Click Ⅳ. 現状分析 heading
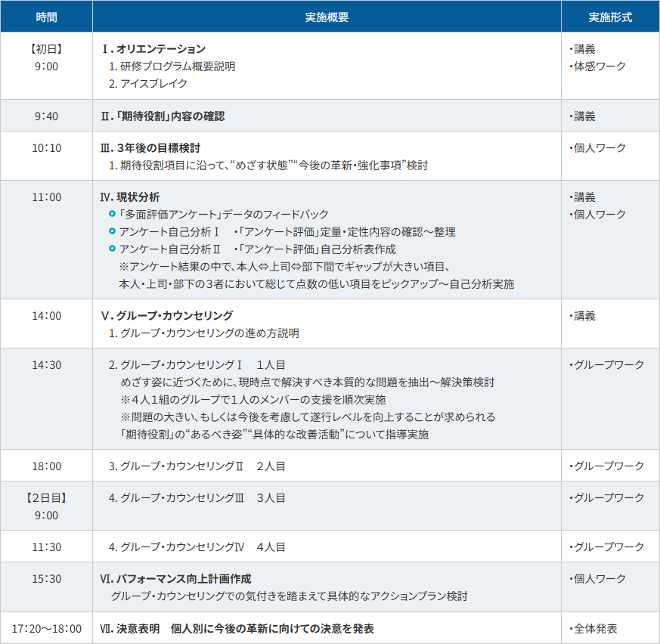The height and width of the screenshot is (644, 660). pyautogui.click(x=130, y=197)
